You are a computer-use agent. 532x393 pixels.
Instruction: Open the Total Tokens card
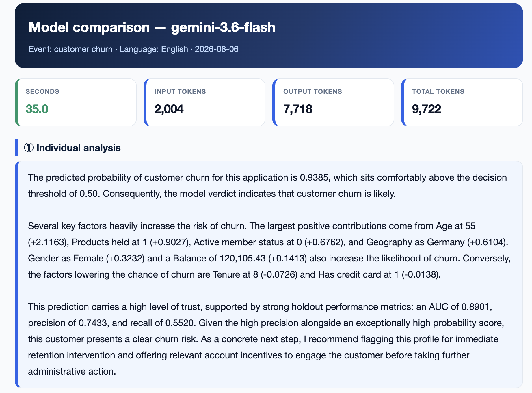pyautogui.click(x=462, y=102)
